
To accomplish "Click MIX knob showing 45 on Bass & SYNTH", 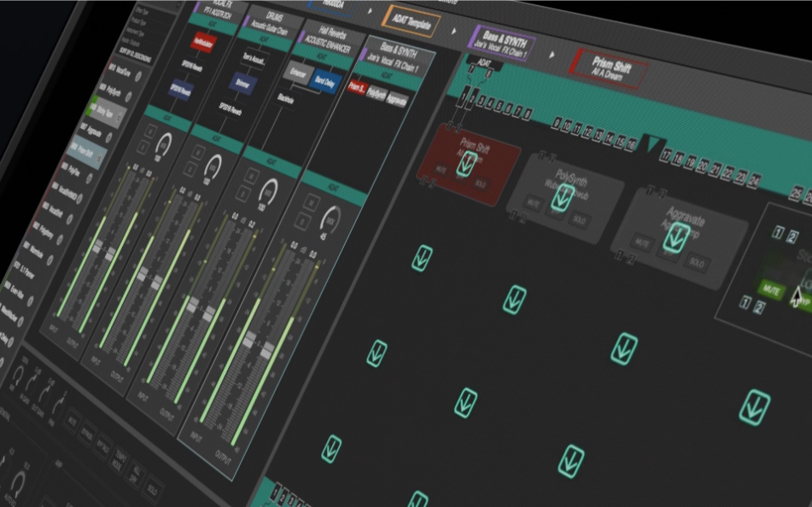I will point(330,219).
